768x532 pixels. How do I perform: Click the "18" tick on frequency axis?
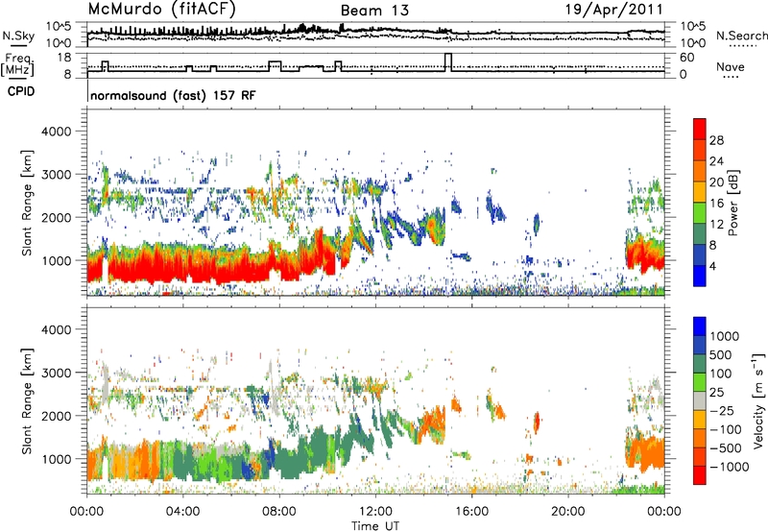coord(63,58)
